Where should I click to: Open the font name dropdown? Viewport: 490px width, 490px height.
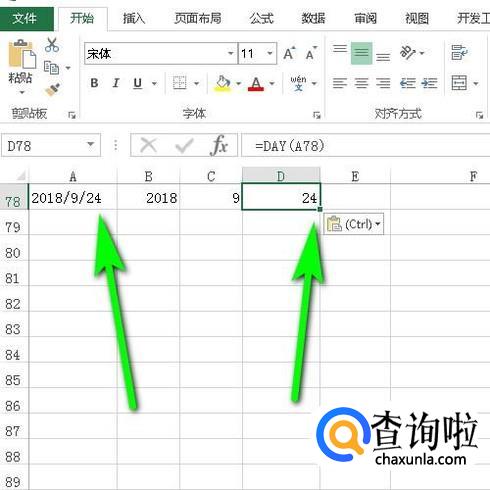(x=230, y=53)
